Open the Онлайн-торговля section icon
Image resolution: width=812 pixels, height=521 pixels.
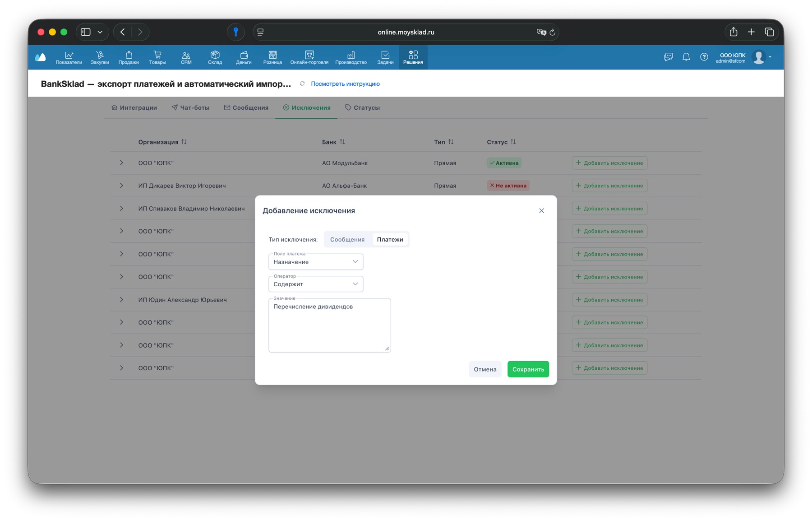point(309,57)
